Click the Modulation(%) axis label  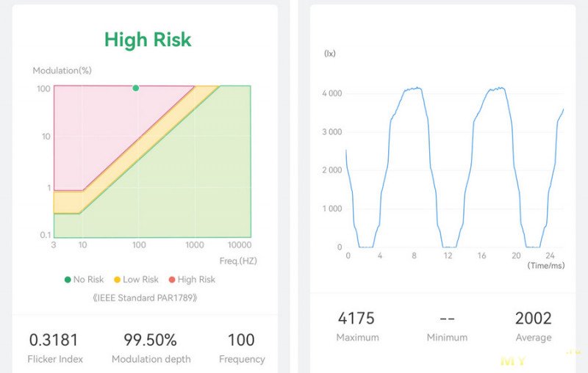click(62, 70)
